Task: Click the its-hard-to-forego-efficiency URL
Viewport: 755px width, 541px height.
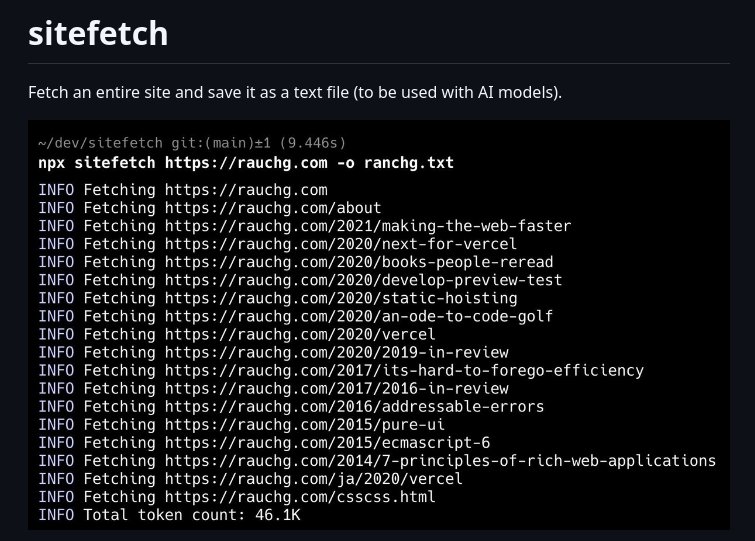Action: [x=404, y=370]
